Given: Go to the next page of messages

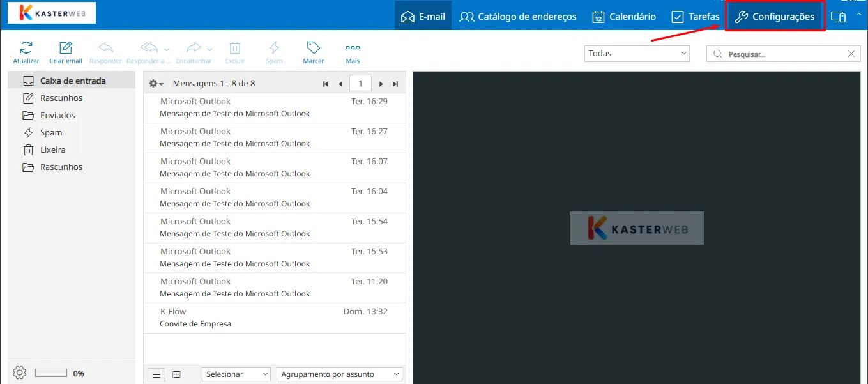Looking at the screenshot, I should coord(381,84).
